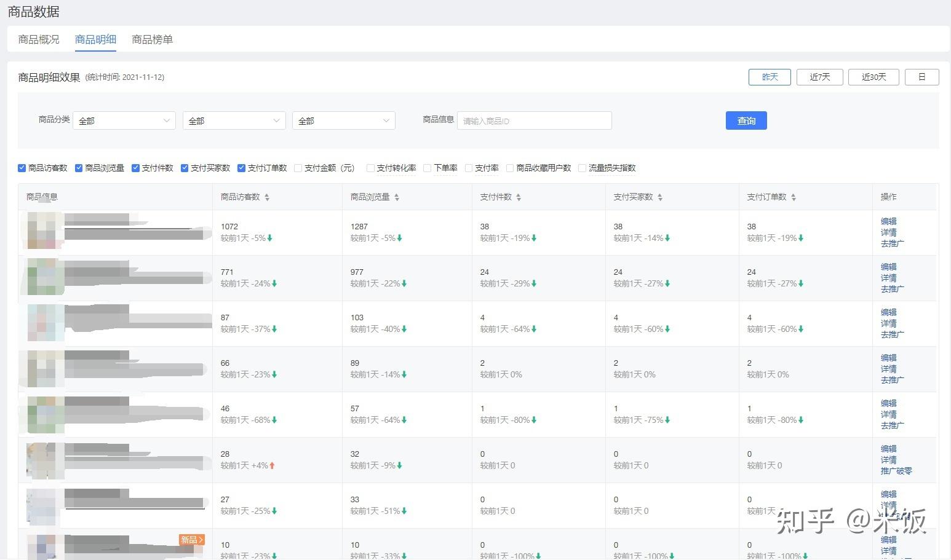Click 编辑 for the 28-visitor product

pos(888,449)
